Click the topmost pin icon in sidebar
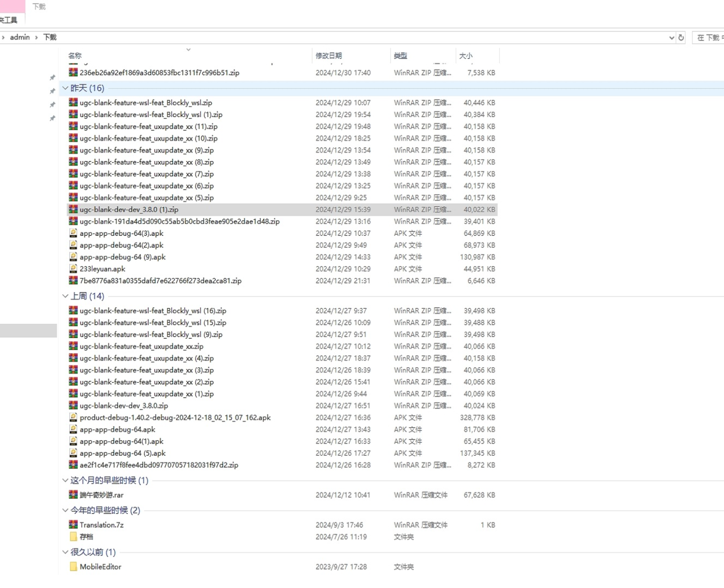Viewport: 724px width, 588px height. 52,77
